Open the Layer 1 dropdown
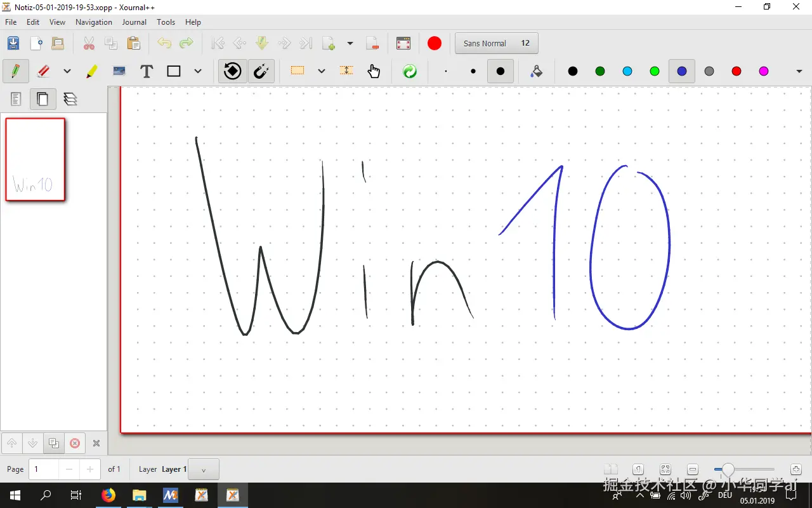 pyautogui.click(x=204, y=469)
